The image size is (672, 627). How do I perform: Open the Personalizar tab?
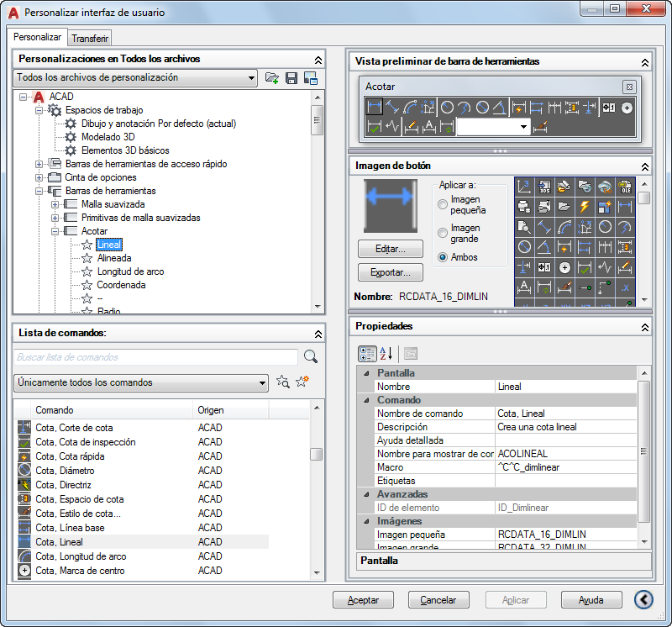37,37
